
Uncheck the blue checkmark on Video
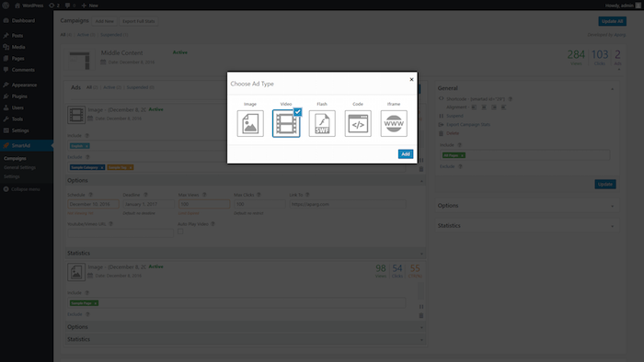(298, 112)
